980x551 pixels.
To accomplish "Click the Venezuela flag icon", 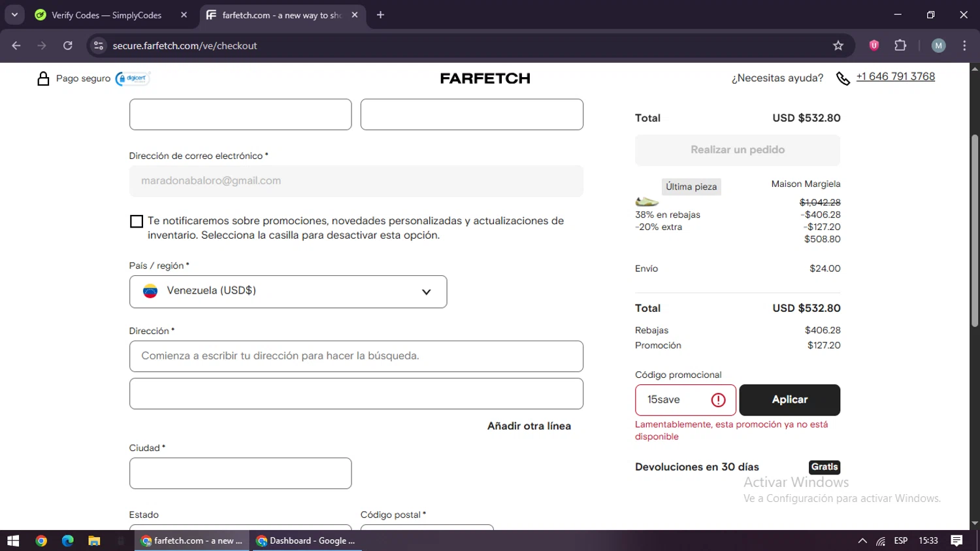I will click(x=150, y=291).
